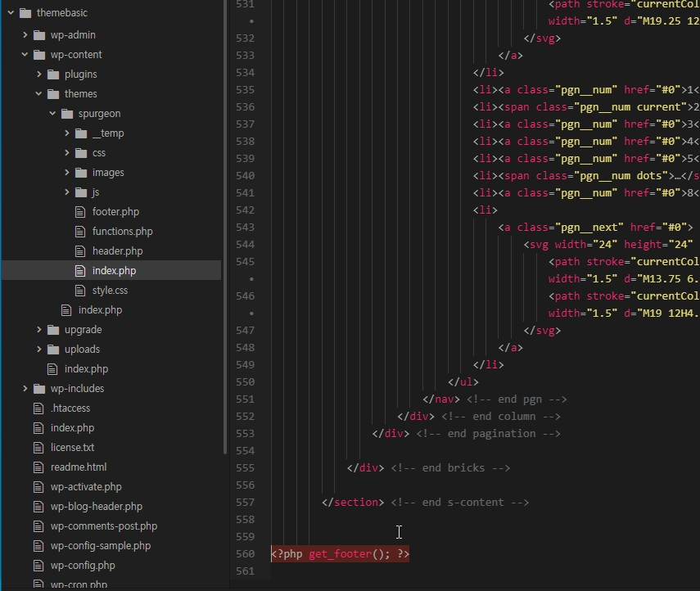Open header.php in the sidebar
Viewport: 700px width, 591px height.
117,250
